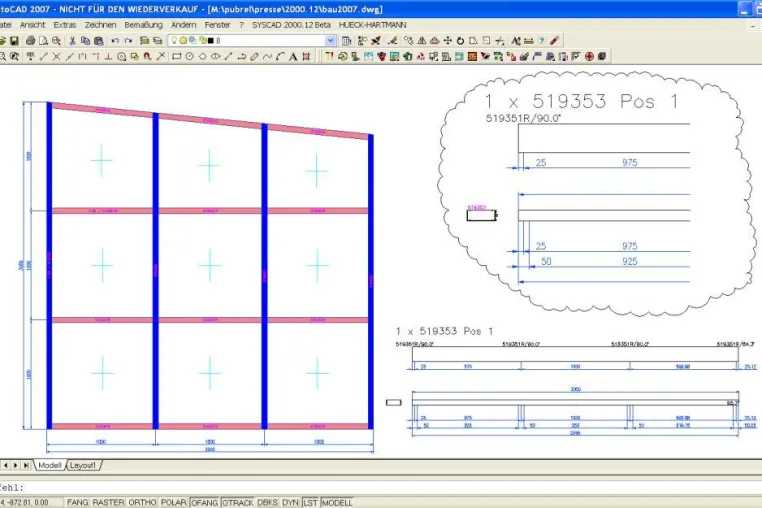Image resolution: width=762 pixels, height=508 pixels.
Task: Click the Paste clipboard icon
Action: 99,41
